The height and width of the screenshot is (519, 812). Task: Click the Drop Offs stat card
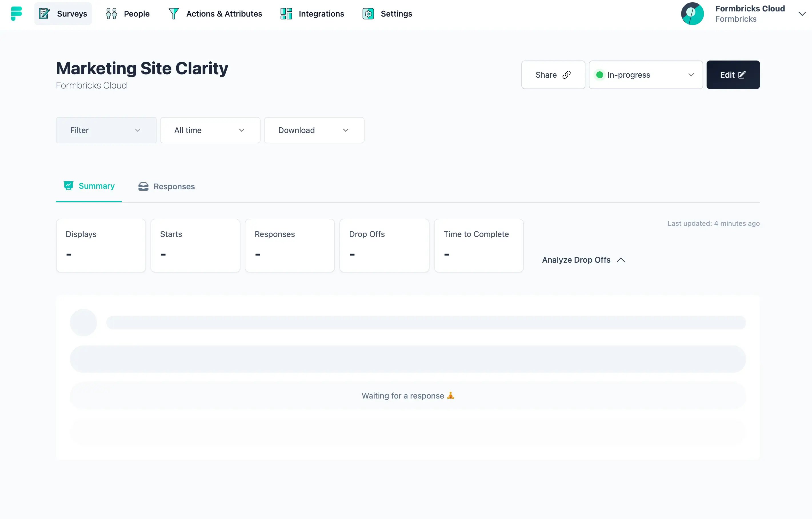coord(384,245)
